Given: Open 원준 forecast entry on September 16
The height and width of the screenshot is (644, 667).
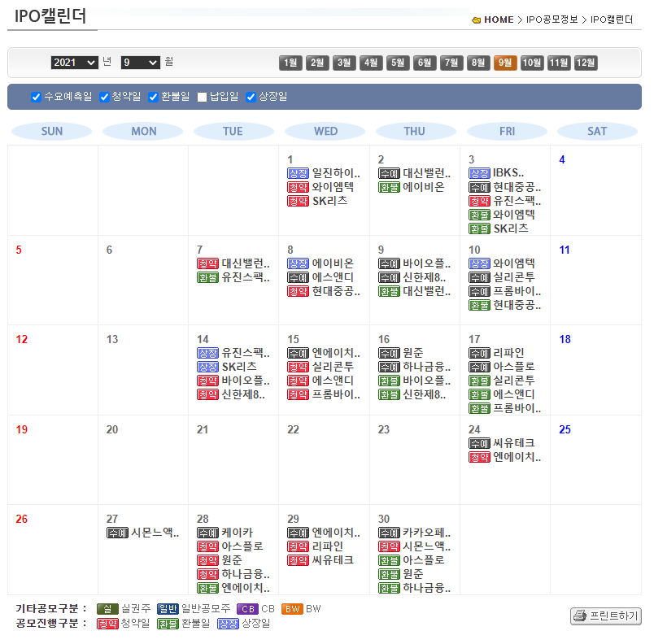Looking at the screenshot, I should (x=413, y=353).
